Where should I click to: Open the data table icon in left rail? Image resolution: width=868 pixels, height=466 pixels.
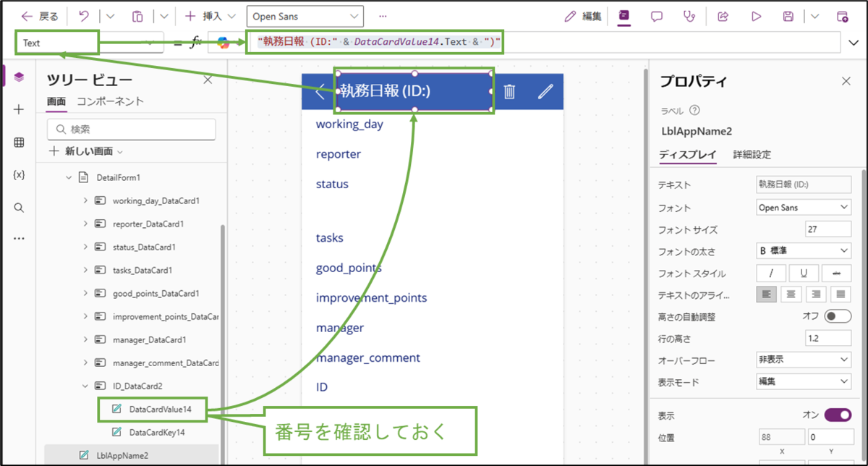[x=19, y=143]
